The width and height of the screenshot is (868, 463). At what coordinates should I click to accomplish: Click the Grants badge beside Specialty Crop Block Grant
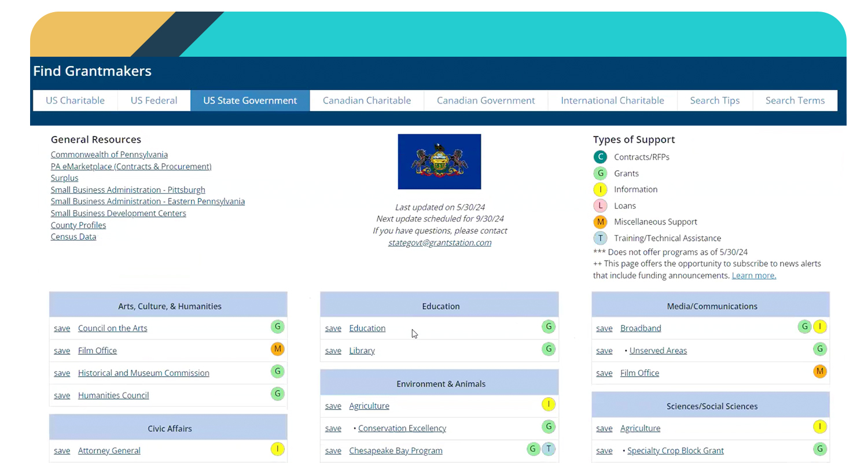pyautogui.click(x=820, y=449)
